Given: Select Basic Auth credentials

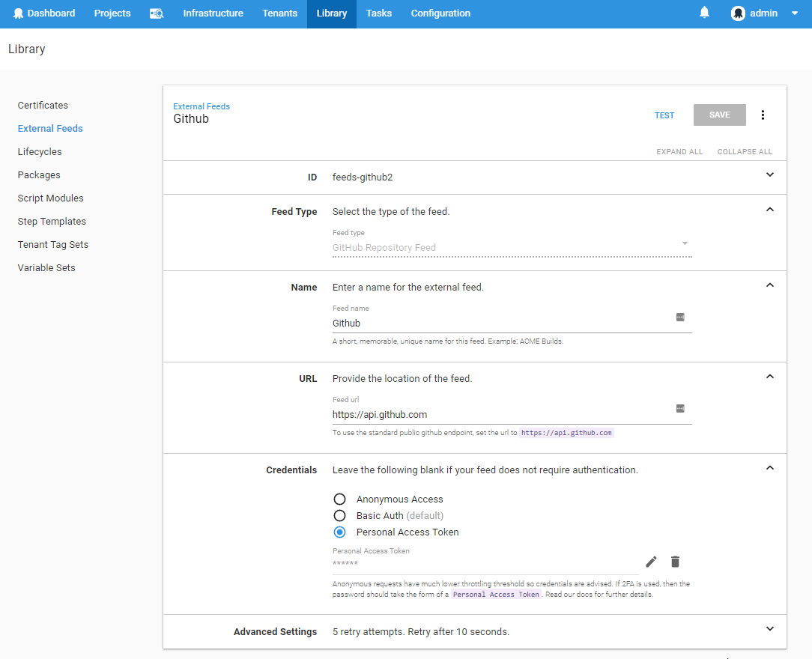Looking at the screenshot, I should tap(339, 515).
